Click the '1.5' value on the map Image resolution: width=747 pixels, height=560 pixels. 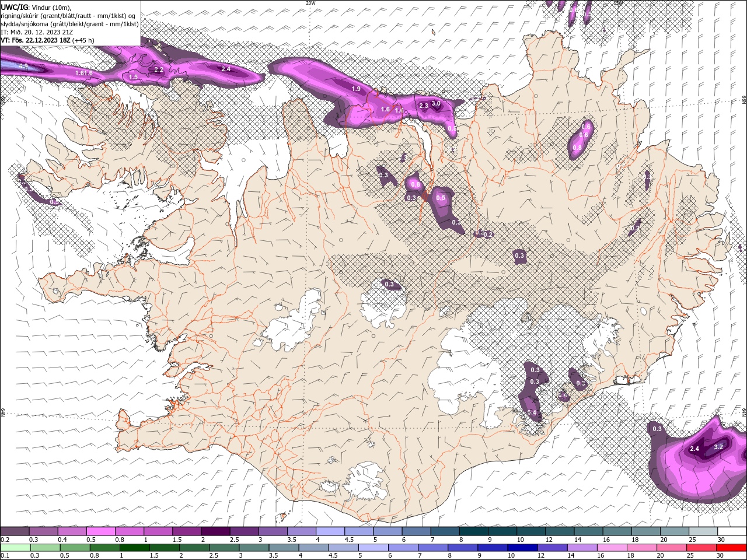133,77
